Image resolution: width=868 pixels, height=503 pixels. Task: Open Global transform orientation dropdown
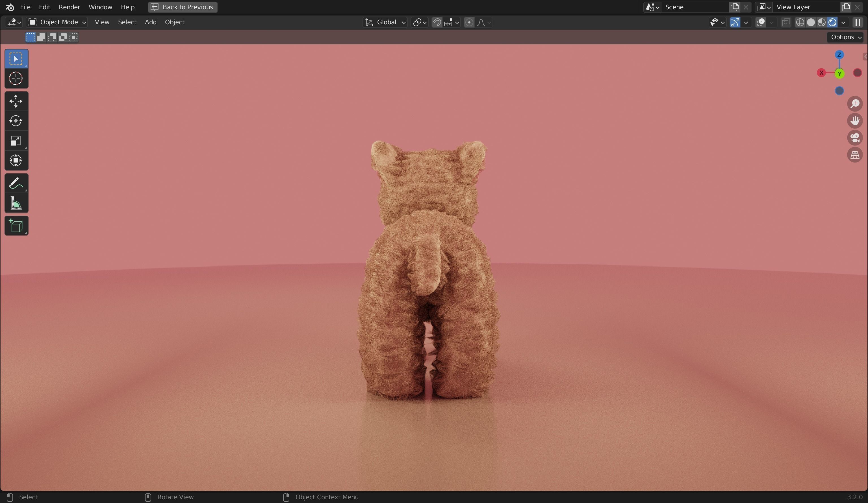(x=385, y=22)
